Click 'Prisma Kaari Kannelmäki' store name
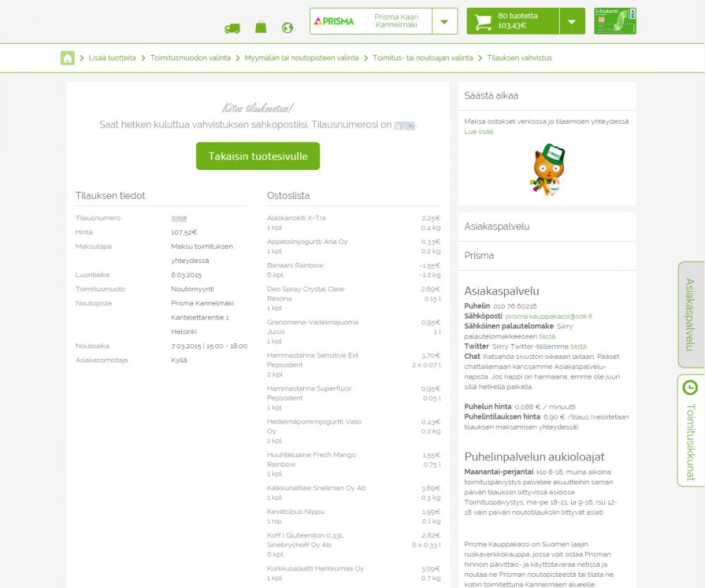The image size is (705, 588). click(x=396, y=20)
